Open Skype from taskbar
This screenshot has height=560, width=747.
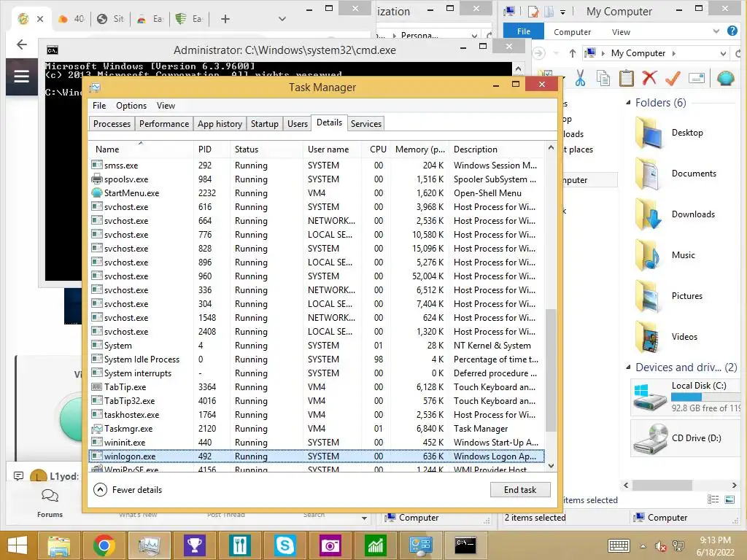click(x=285, y=545)
